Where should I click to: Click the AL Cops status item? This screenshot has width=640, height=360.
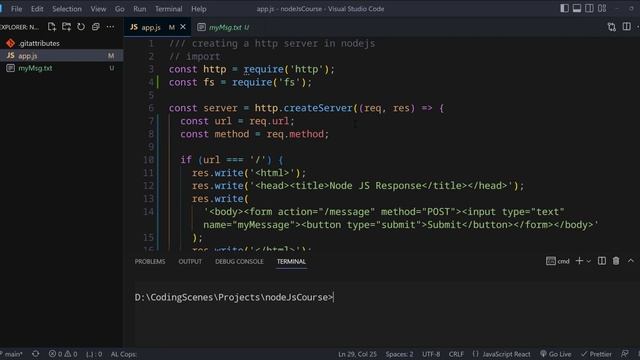123,354
